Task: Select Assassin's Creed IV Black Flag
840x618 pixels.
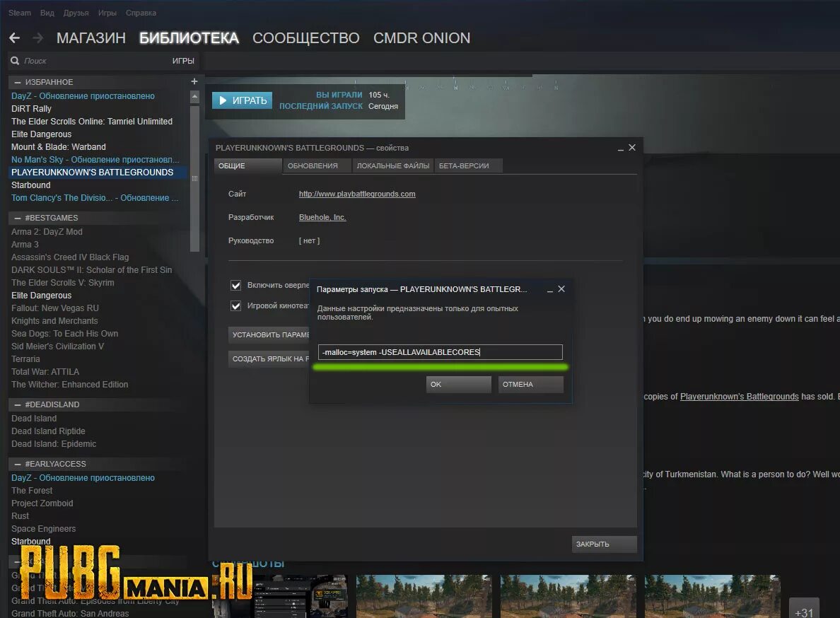Action: pos(69,257)
